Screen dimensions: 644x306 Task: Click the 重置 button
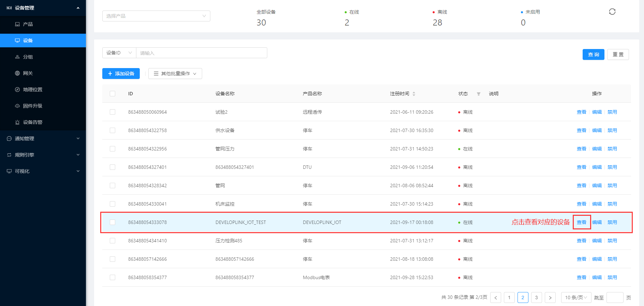(618, 54)
